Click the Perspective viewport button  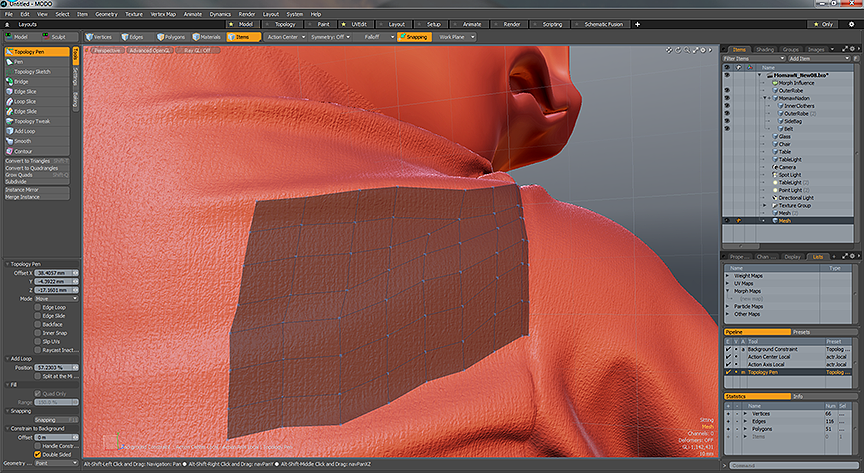[107, 50]
